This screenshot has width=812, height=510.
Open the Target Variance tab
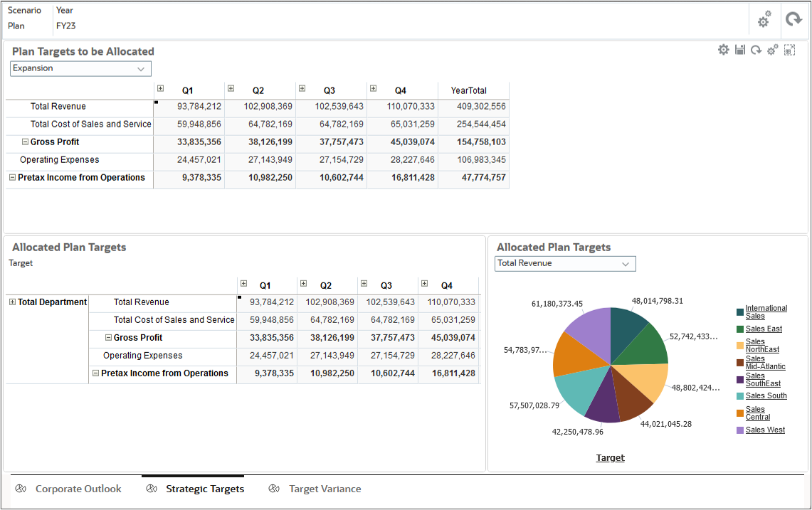(x=325, y=489)
